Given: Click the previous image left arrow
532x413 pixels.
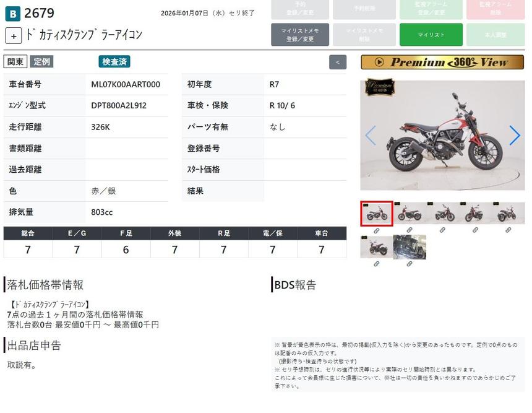Looking at the screenshot, I should click(370, 135).
